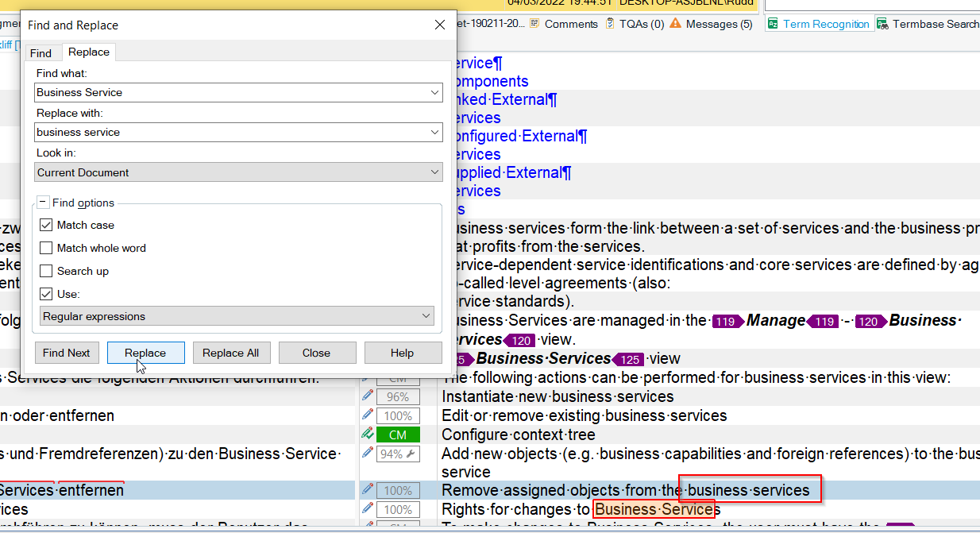Enable Match whole word
The width and height of the screenshot is (980, 533).
tap(46, 248)
